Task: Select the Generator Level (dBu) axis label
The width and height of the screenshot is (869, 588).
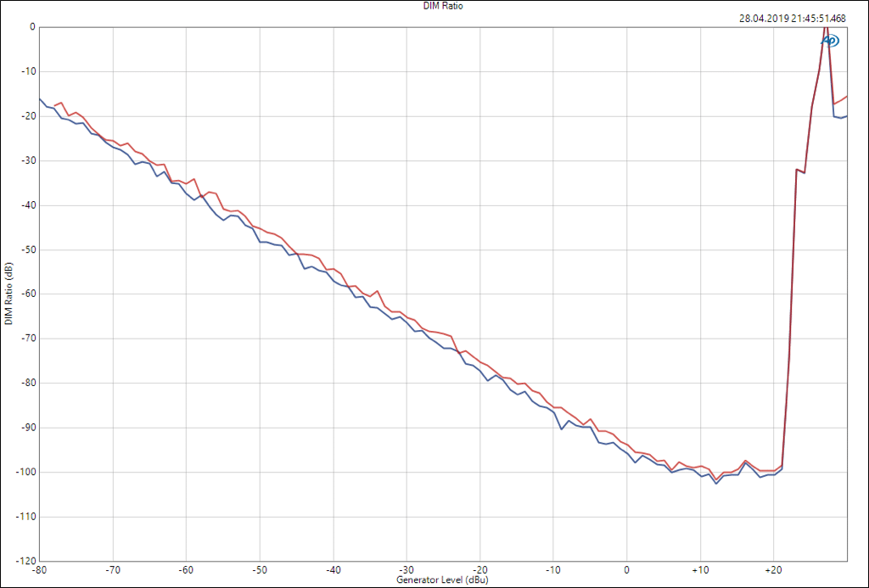Action: 442,580
